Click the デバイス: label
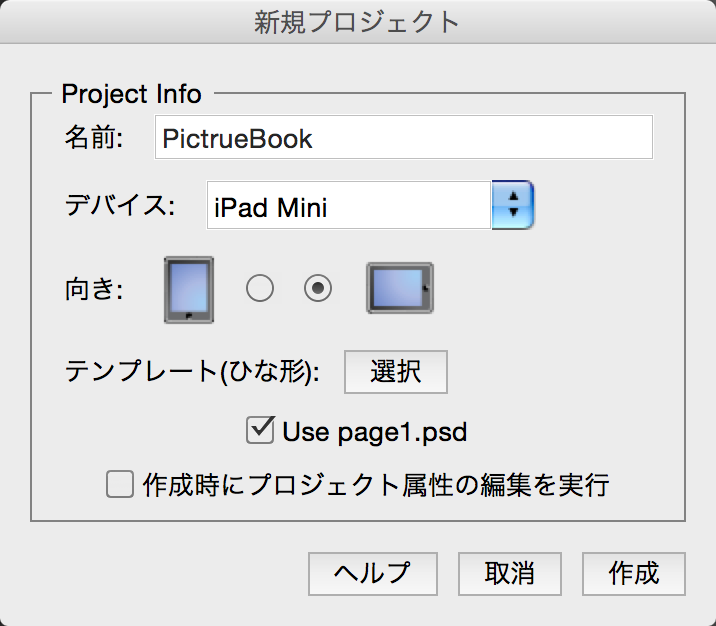The width and height of the screenshot is (716, 626). pos(120,205)
